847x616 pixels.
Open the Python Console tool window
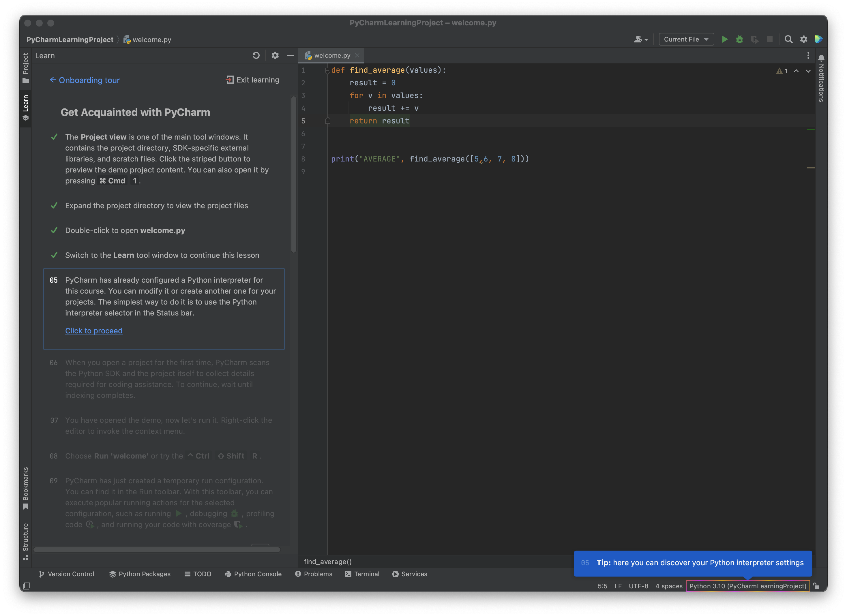[253, 574]
